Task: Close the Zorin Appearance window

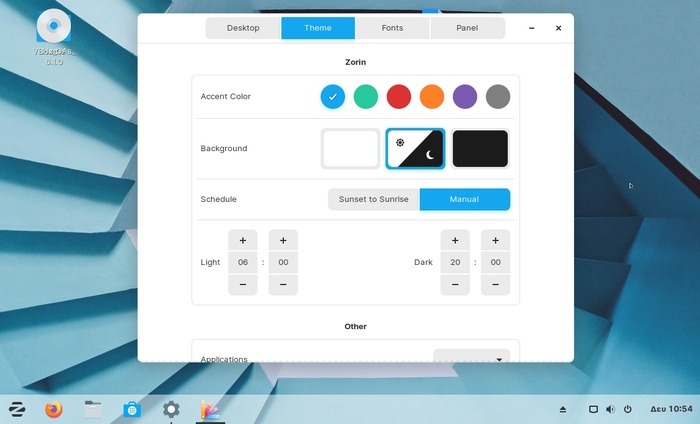Action: [x=558, y=28]
